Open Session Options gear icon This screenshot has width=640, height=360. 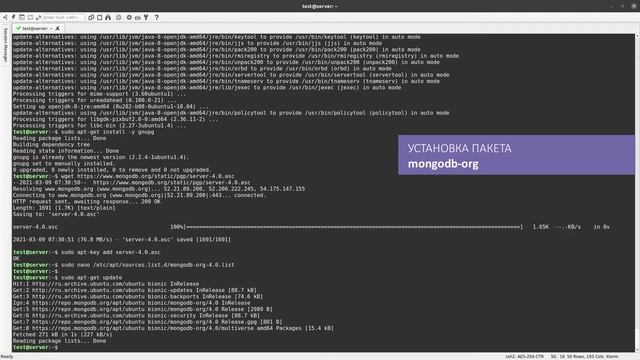(129, 18)
